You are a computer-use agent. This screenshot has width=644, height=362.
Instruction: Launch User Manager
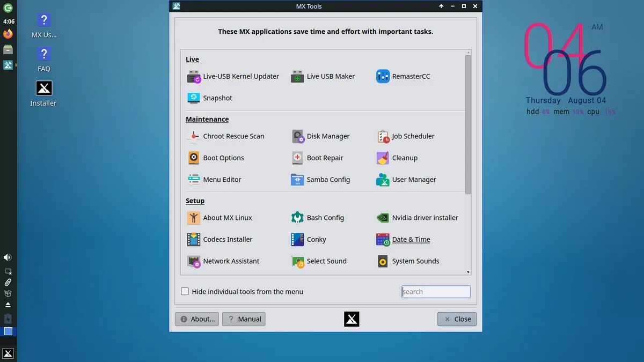(406, 180)
